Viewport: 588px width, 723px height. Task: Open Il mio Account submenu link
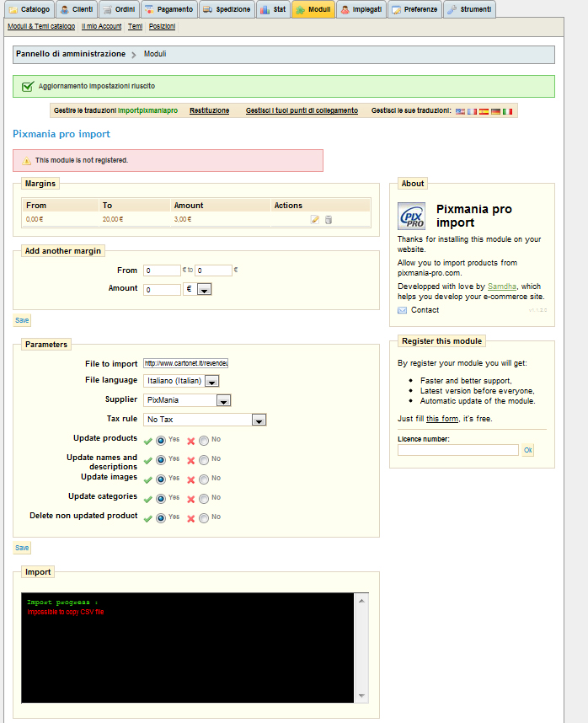[101, 26]
